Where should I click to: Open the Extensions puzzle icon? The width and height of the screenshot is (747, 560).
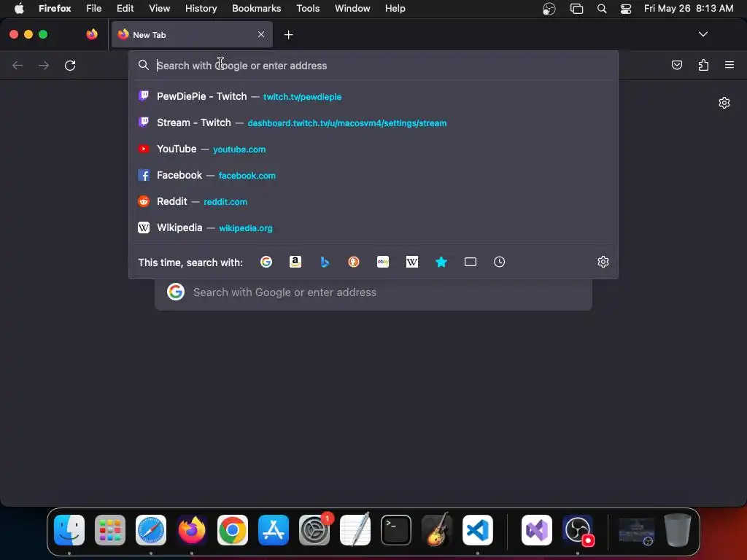click(x=703, y=65)
